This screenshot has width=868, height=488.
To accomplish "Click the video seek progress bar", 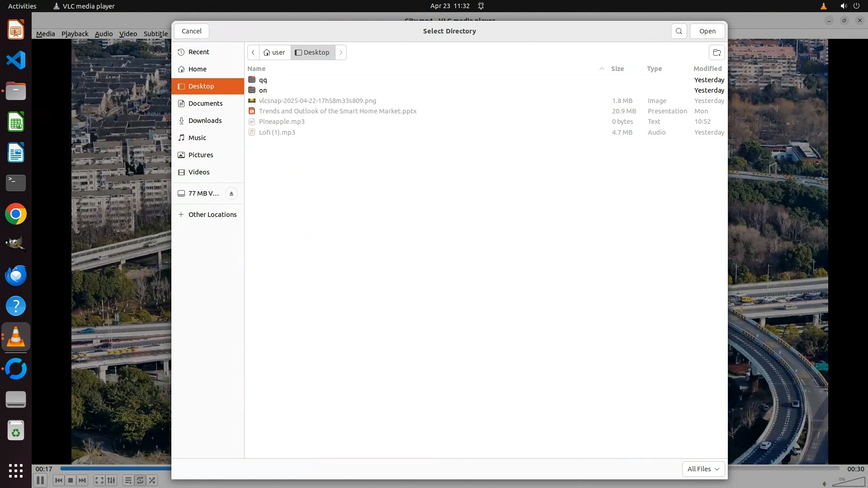I will pyautogui.click(x=115, y=469).
